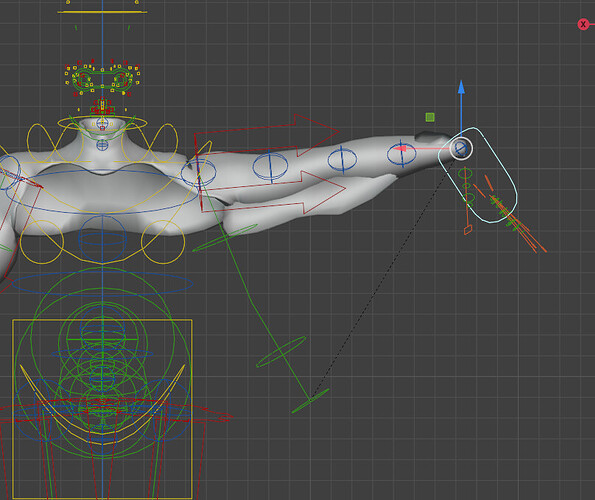Click the green square plane-move handle
This screenshot has height=500, width=595.
(430, 117)
